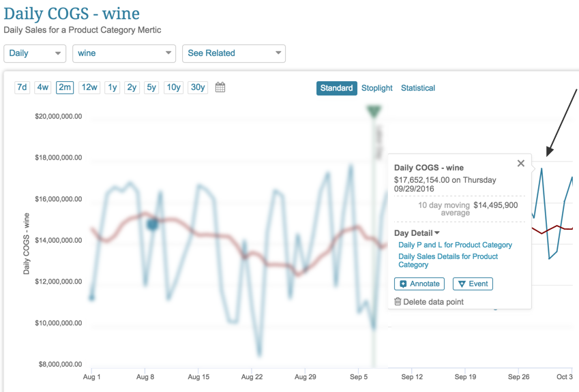Click the Annotate button

(x=419, y=284)
